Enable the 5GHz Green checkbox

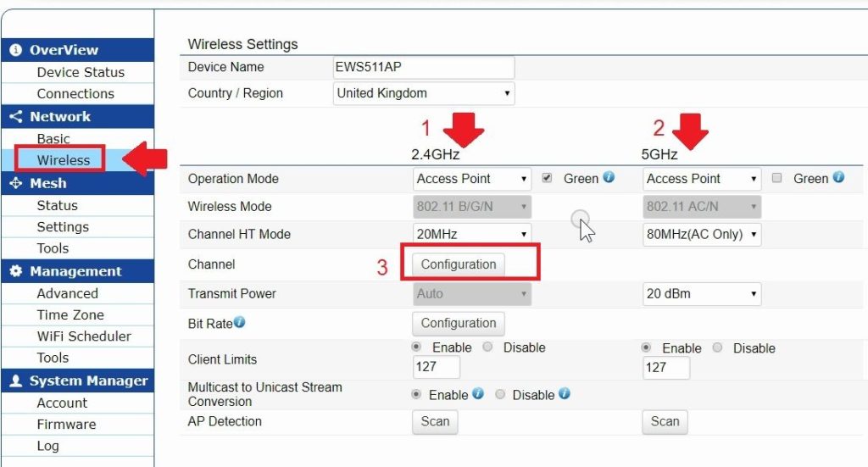coord(777,179)
